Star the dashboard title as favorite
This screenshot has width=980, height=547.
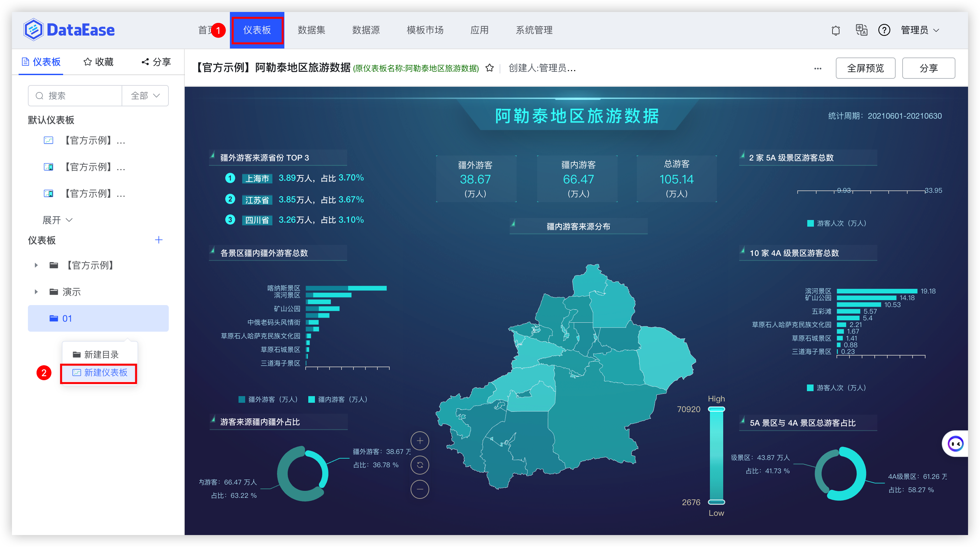pyautogui.click(x=490, y=68)
